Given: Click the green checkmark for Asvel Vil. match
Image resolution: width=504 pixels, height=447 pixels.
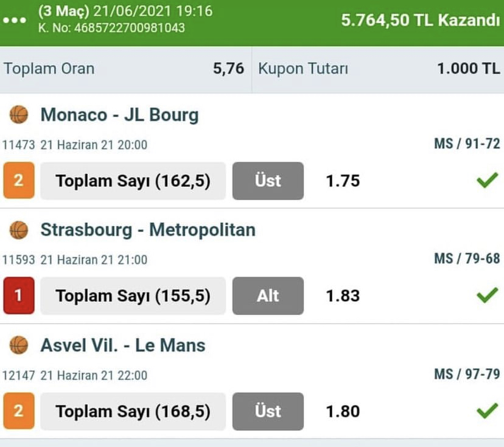Looking at the screenshot, I should [487, 411].
